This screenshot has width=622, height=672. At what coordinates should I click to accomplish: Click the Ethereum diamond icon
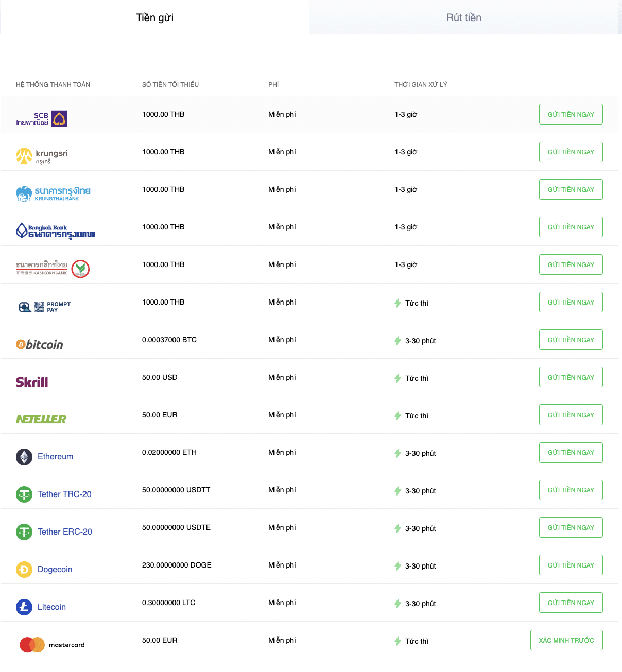pos(24,457)
